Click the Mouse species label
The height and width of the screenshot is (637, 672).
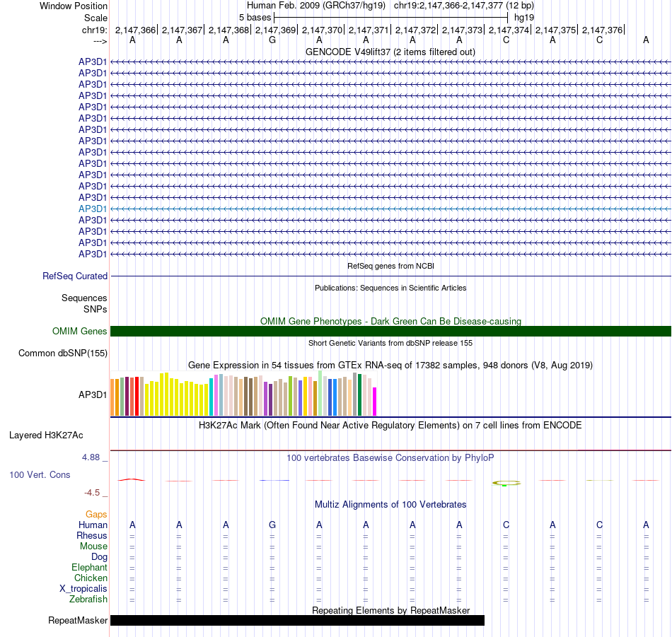tap(93, 547)
